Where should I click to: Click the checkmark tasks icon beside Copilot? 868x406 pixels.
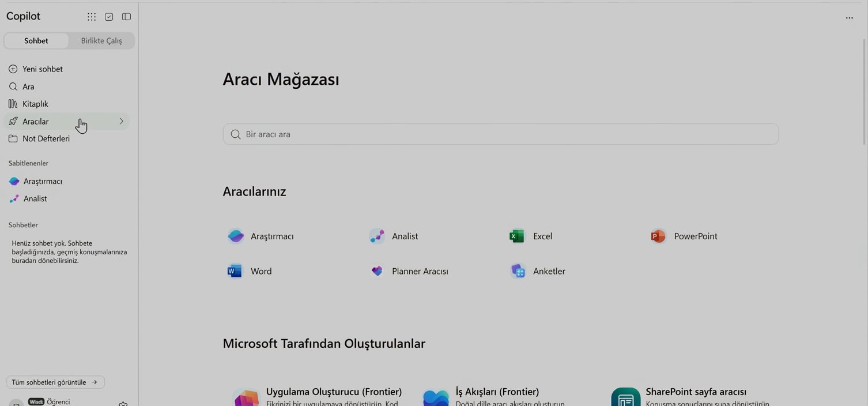(109, 17)
